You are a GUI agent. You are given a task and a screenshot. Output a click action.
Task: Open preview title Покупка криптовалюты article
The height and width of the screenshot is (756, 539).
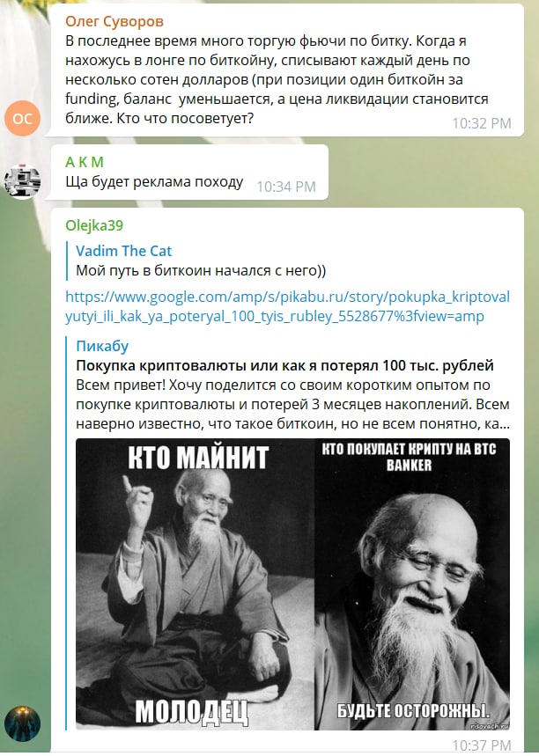click(x=284, y=365)
